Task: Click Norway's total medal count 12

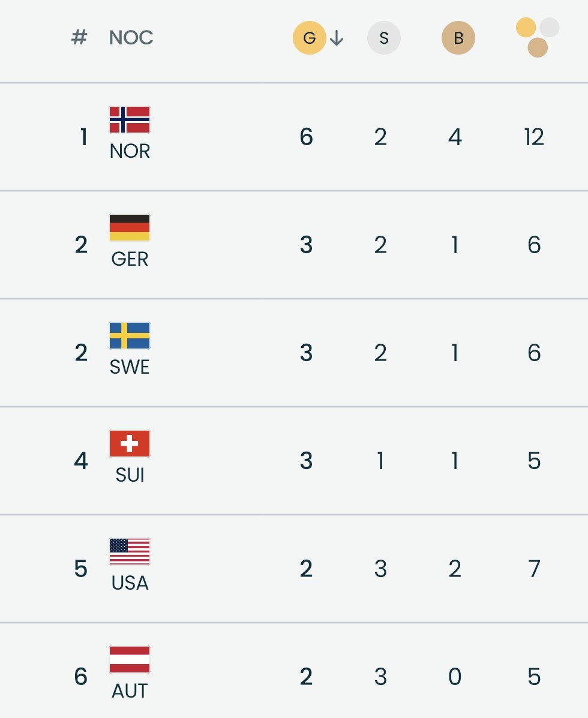Action: [x=533, y=137]
